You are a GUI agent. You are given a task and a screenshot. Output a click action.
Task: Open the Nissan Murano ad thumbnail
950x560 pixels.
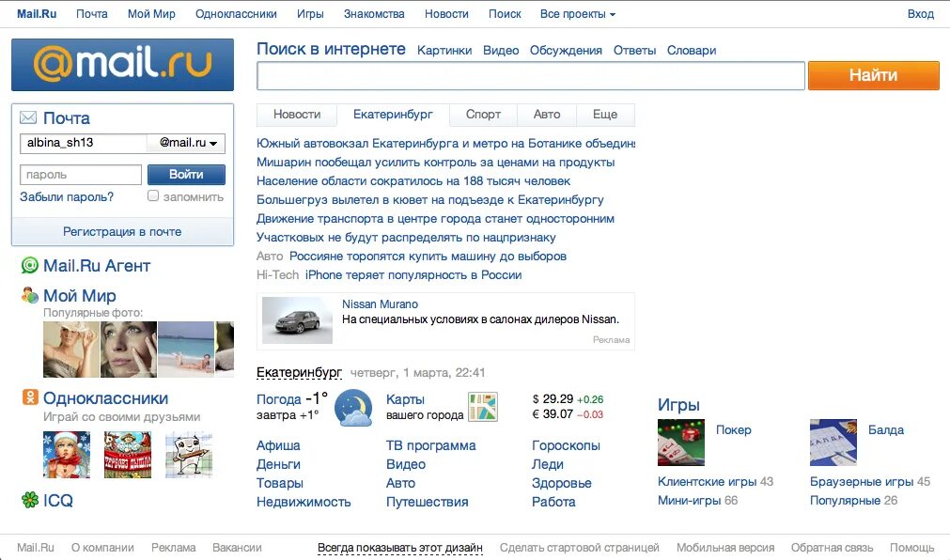coord(297,321)
